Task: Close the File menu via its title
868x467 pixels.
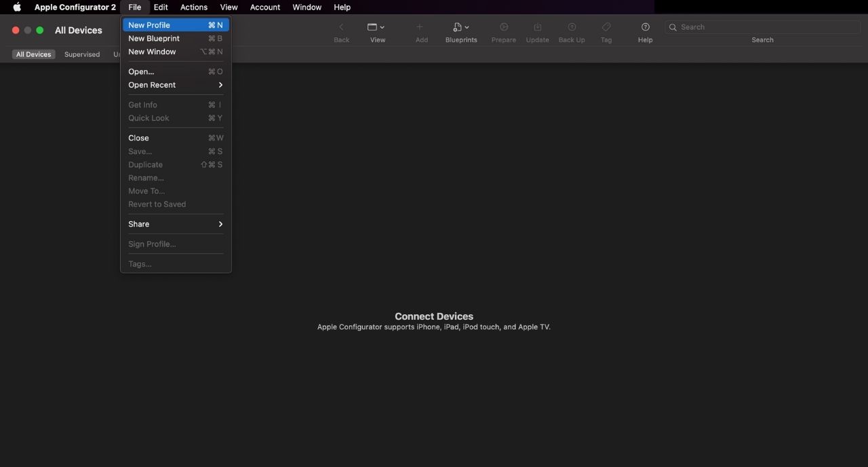Action: coord(135,7)
